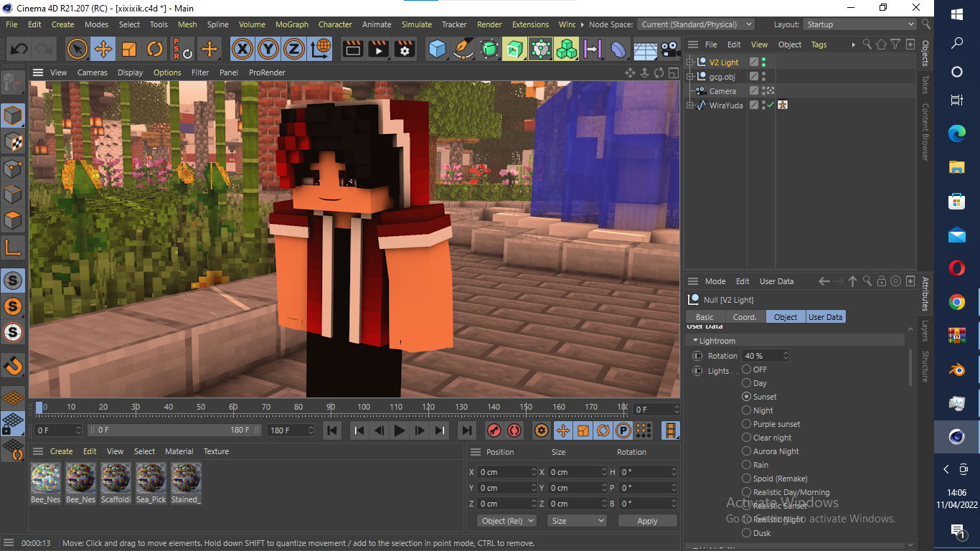Select Model mode in left toolbar

point(13,115)
